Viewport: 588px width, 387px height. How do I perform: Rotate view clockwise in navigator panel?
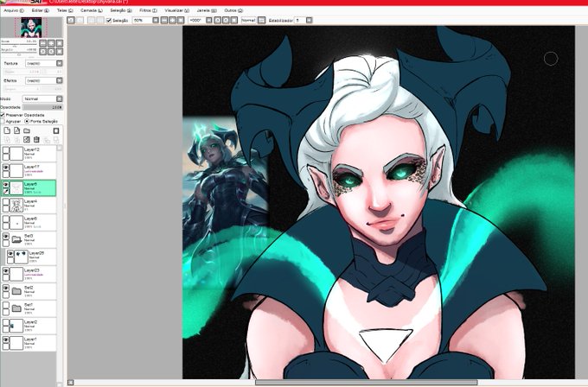click(x=51, y=51)
